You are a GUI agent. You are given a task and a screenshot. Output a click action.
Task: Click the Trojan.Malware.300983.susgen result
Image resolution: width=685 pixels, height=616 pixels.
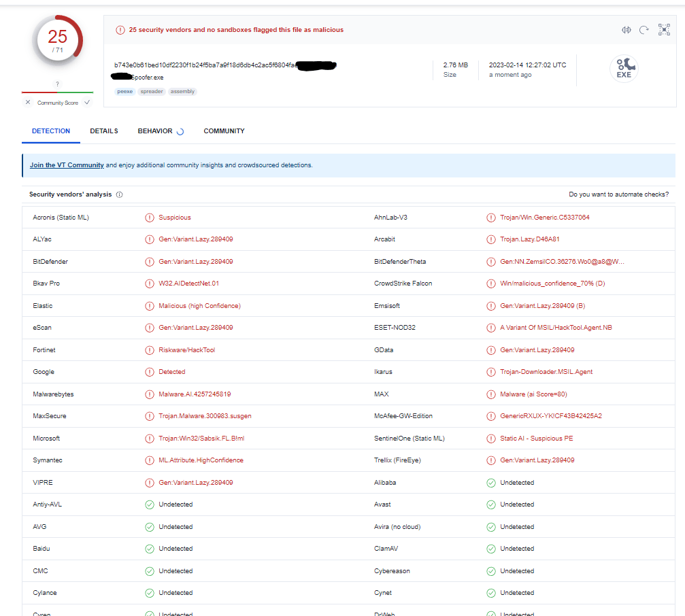pos(205,416)
